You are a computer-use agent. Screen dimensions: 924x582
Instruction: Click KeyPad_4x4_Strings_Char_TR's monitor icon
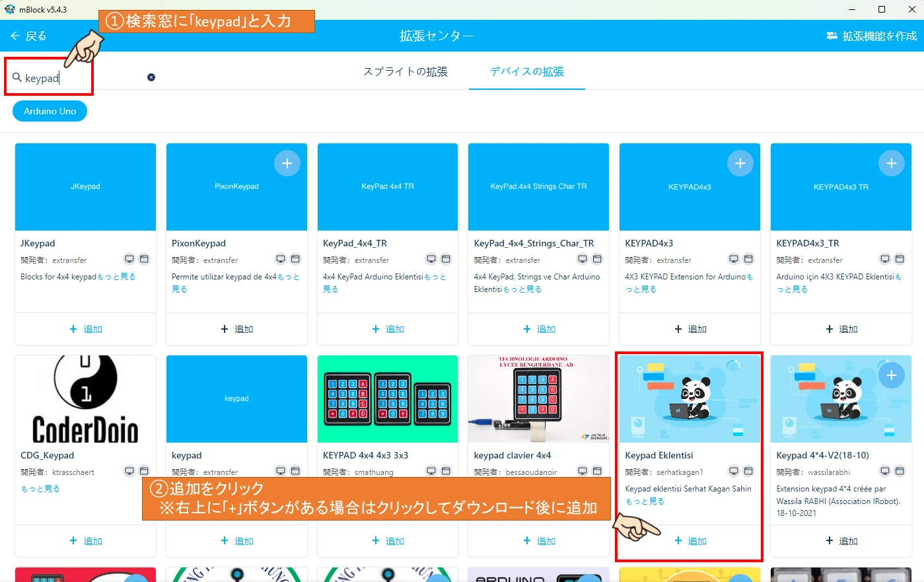[x=583, y=259]
